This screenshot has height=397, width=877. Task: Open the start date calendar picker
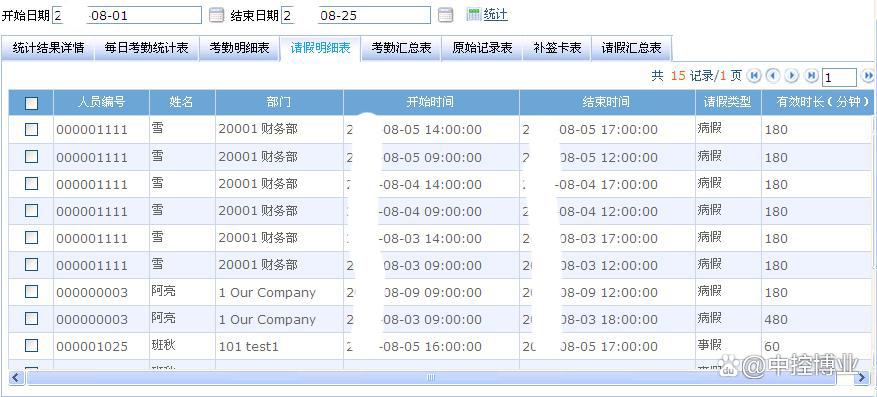(216, 15)
